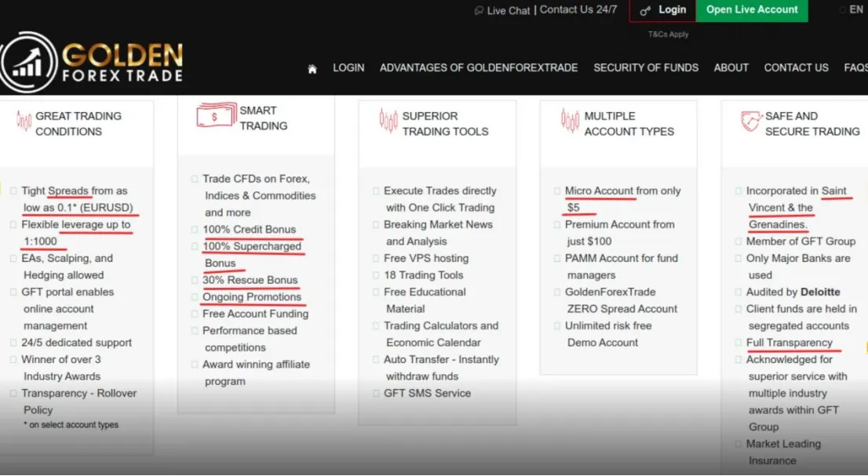The width and height of the screenshot is (868, 476).
Task: Click the candlestick icon for Multiple Account Types
Action: coord(570,121)
